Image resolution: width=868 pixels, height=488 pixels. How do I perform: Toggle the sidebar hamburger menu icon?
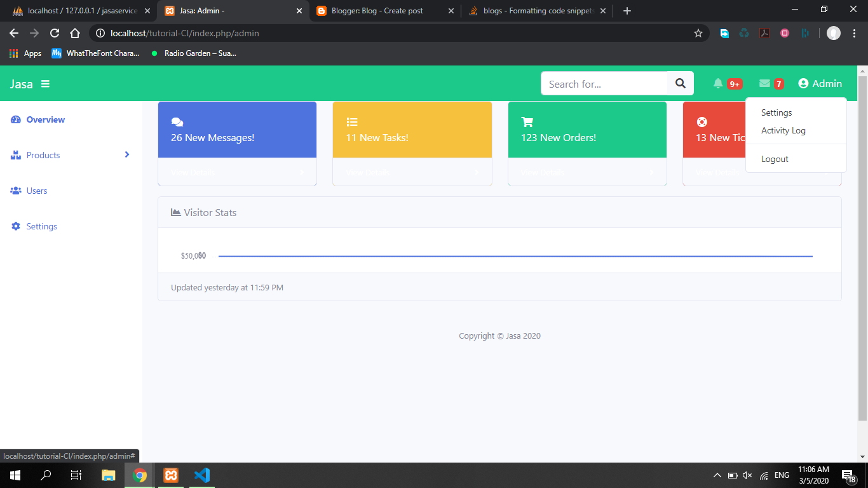pos(46,84)
